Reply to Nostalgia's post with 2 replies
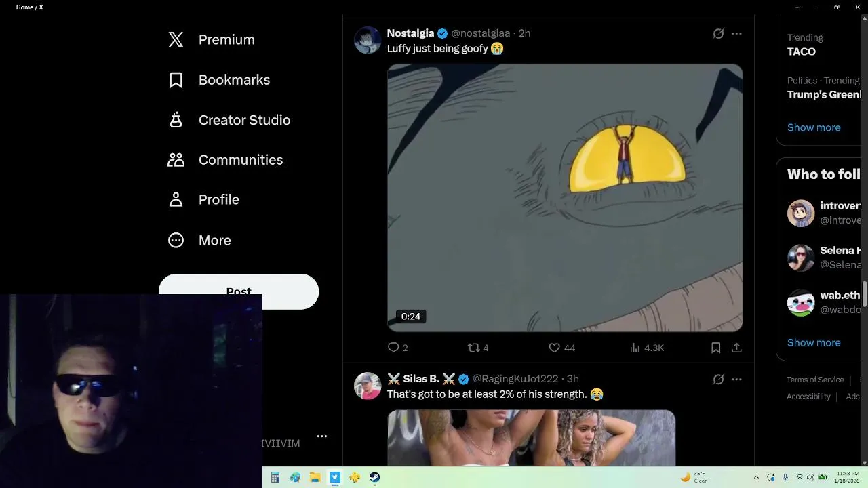The image size is (868, 488). [x=397, y=348]
